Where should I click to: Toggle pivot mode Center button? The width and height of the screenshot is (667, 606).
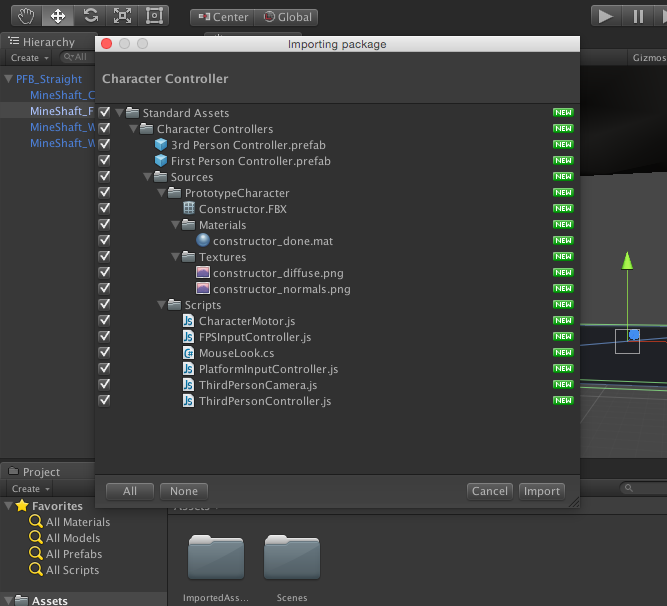coord(222,17)
